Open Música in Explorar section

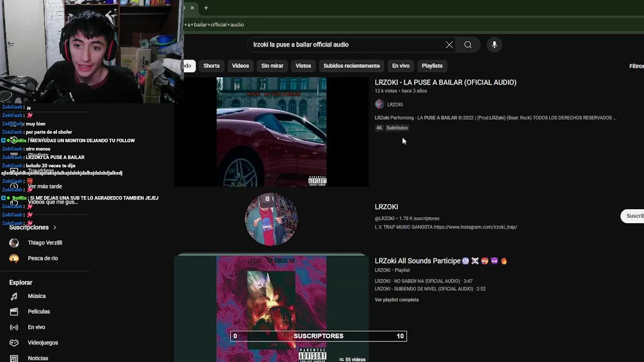(37, 296)
